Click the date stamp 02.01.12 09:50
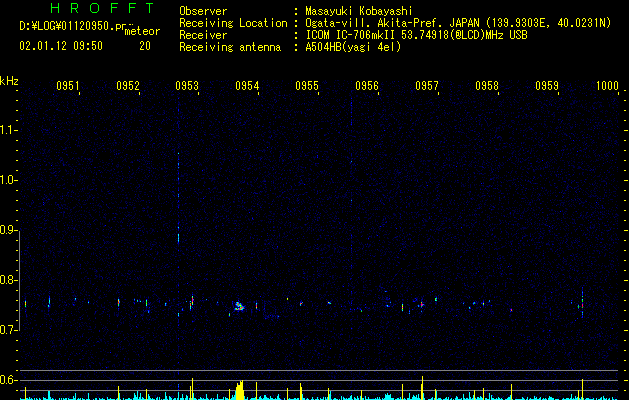The image size is (629, 400). pos(61,46)
